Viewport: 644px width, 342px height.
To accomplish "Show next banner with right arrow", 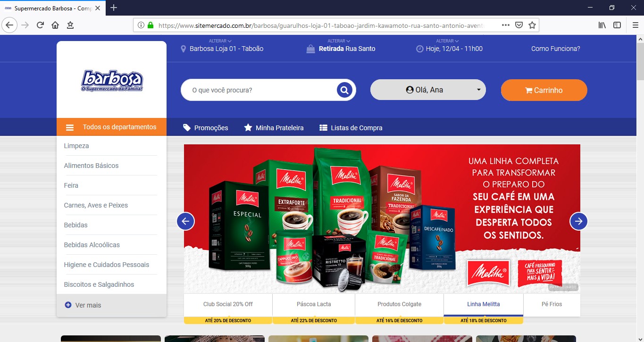I will click(x=578, y=221).
